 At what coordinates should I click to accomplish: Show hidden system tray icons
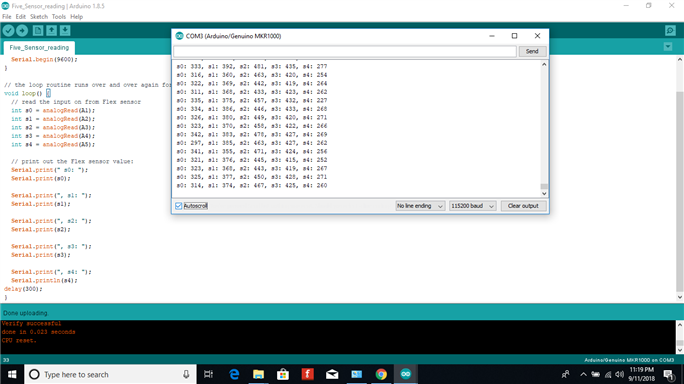point(583,374)
